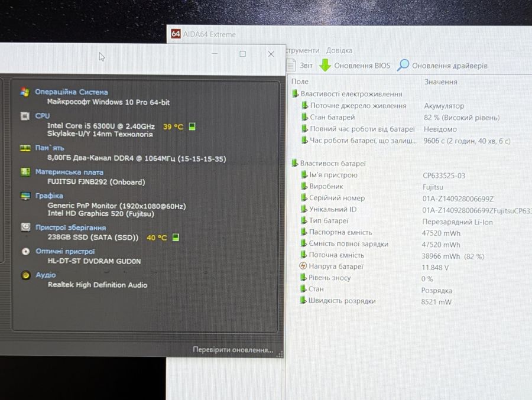Click the Windows flag operating system icon

(25, 92)
